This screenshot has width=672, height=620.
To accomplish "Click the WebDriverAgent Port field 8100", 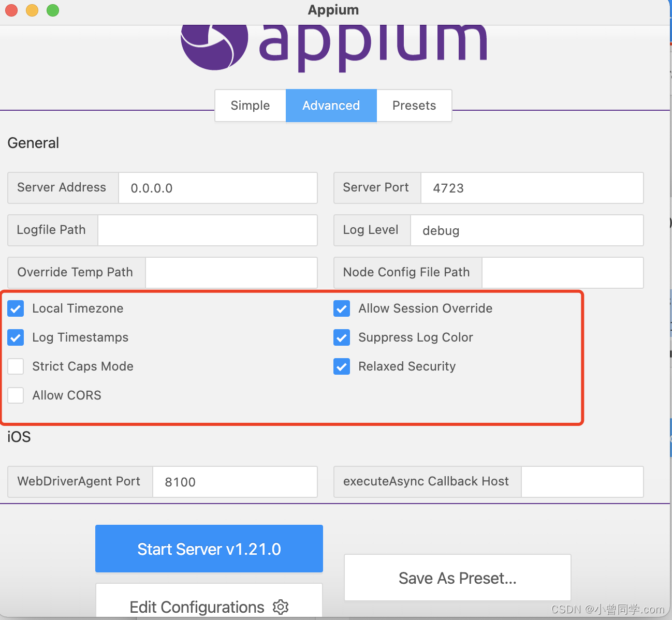I will point(235,482).
